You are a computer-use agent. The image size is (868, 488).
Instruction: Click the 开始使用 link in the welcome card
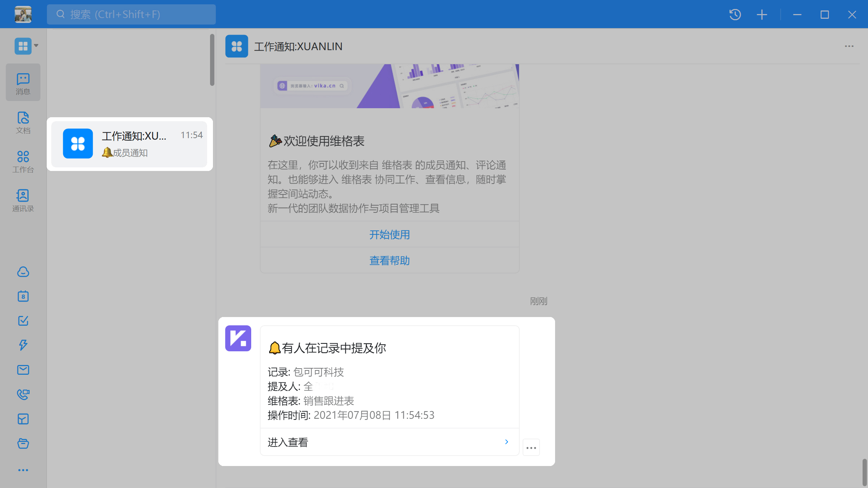pos(389,234)
